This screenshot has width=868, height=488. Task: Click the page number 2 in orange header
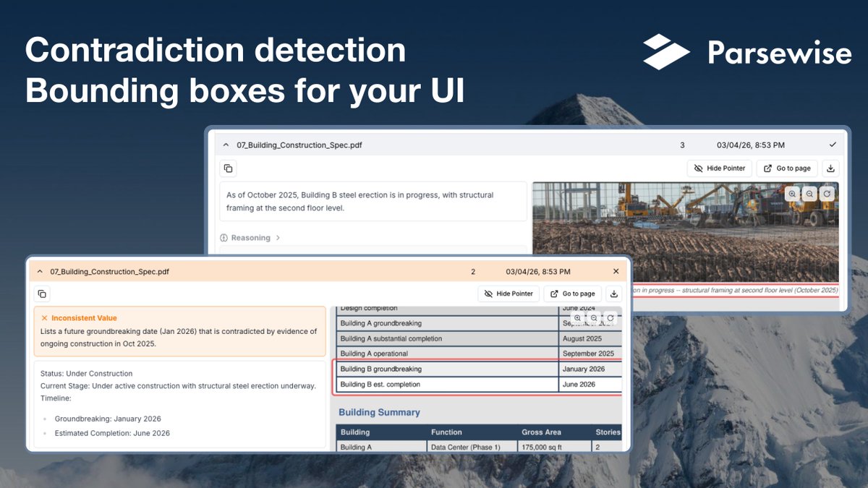[x=473, y=272]
